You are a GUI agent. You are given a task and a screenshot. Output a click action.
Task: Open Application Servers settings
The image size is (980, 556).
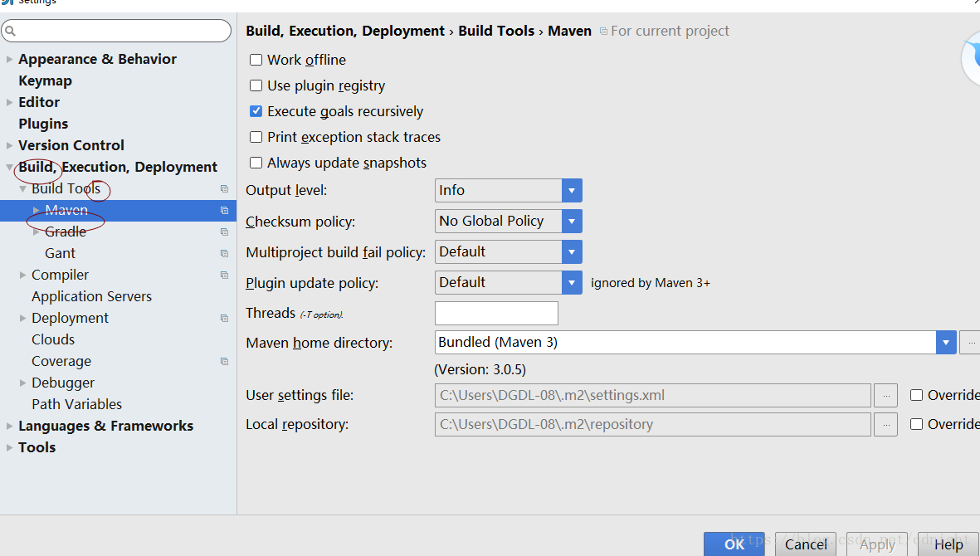coord(92,297)
